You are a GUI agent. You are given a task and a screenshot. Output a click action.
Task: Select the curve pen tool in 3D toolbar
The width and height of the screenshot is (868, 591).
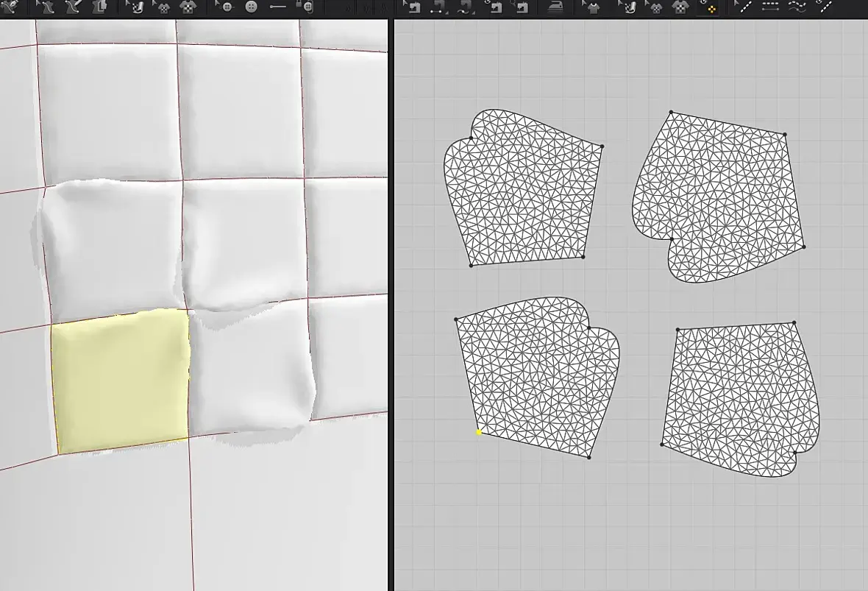(x=9, y=6)
